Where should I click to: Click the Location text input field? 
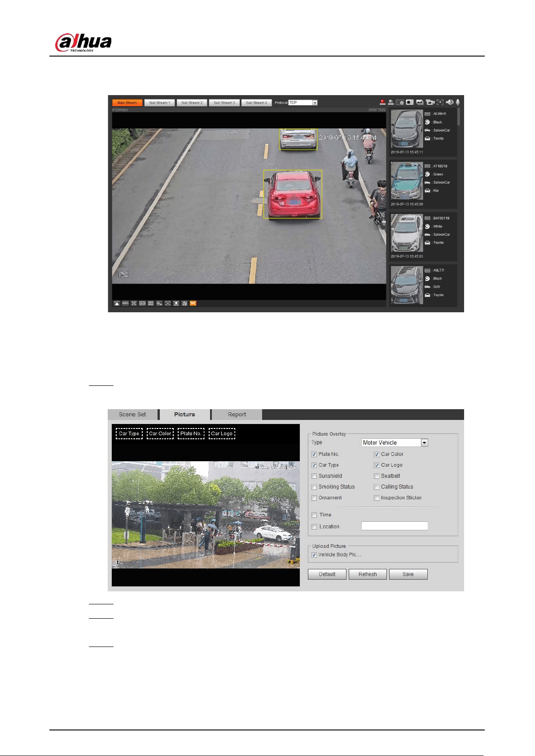click(395, 526)
